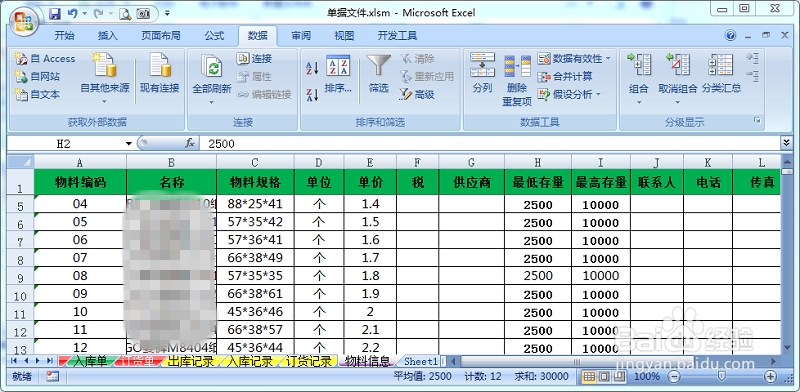Expand Quick Access toolbar customize arrow
Screen dimensions: 800x392
point(167,14)
